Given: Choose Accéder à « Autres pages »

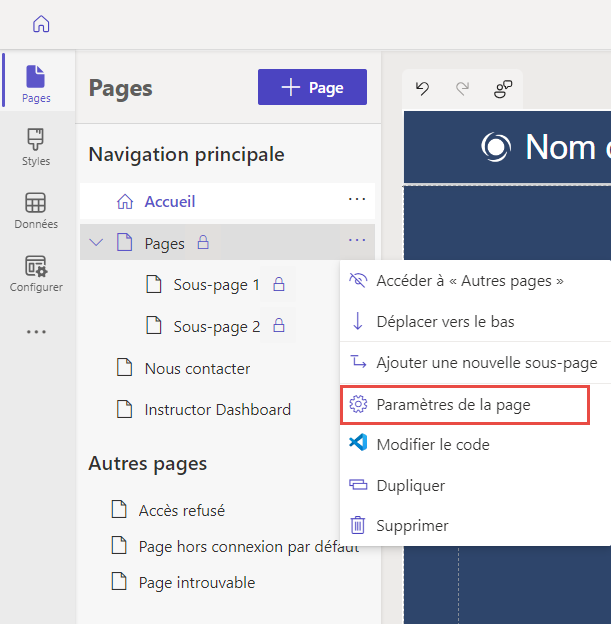Looking at the screenshot, I should (475, 281).
